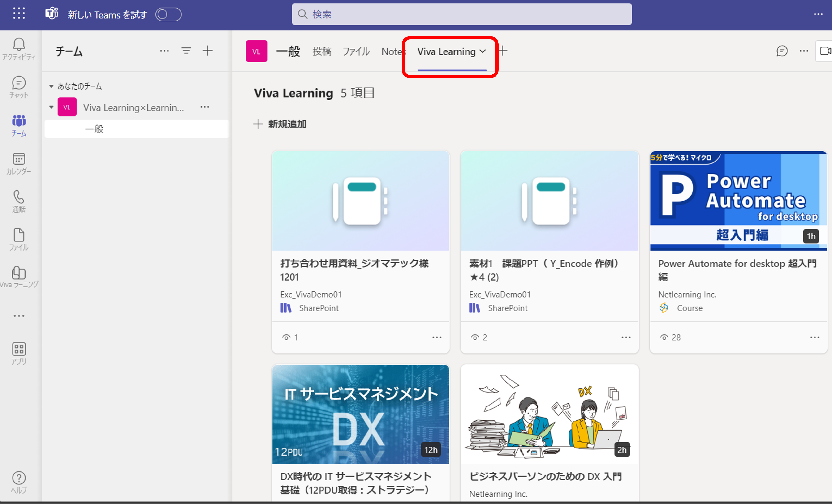Add a new tab with plus icon
The image size is (832, 504).
(502, 51)
